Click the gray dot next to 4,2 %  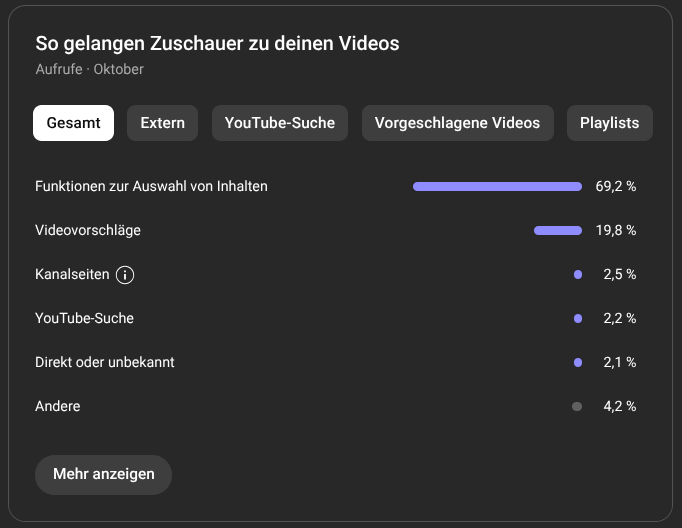[577, 407]
